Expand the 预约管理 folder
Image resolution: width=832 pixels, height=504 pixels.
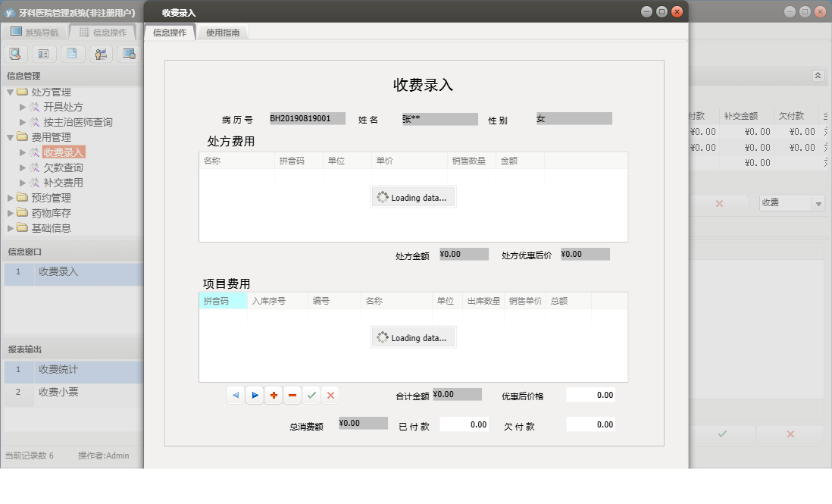[x=8, y=198]
